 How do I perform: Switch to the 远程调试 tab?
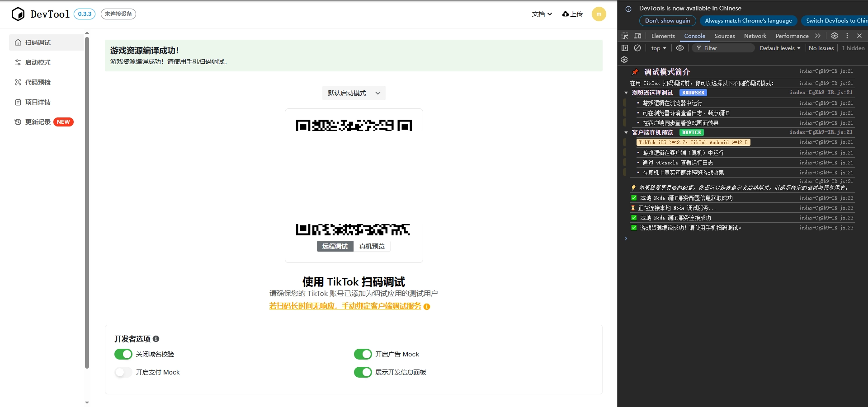point(335,246)
